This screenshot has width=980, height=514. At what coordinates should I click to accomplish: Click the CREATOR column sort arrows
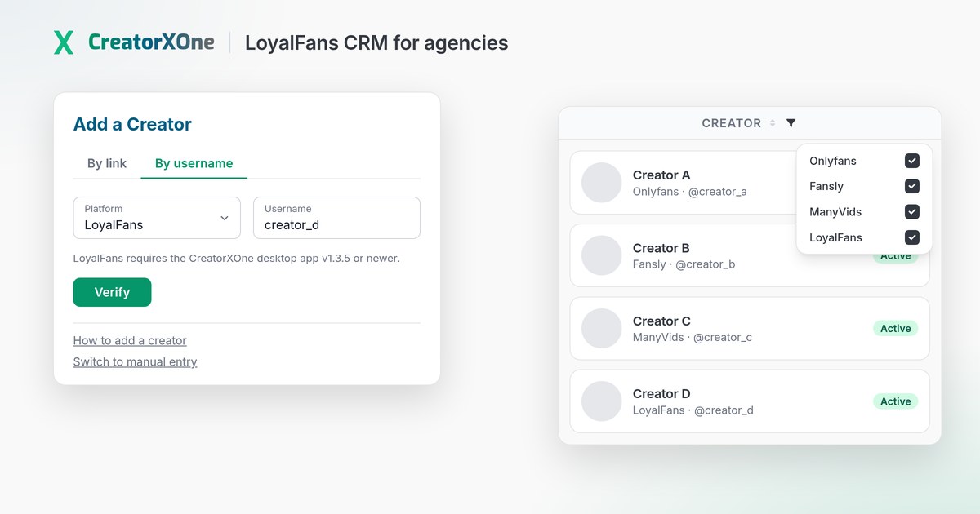click(772, 123)
